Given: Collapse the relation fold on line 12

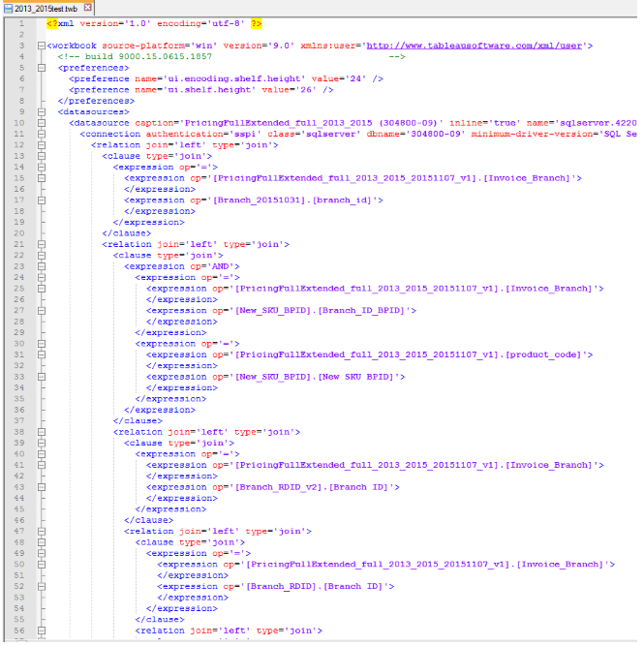Looking at the screenshot, I should tap(42, 145).
